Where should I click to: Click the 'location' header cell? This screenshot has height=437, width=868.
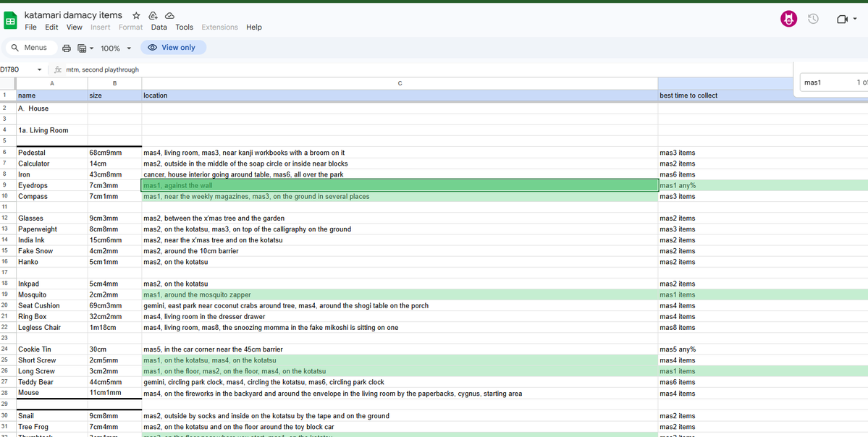click(400, 96)
